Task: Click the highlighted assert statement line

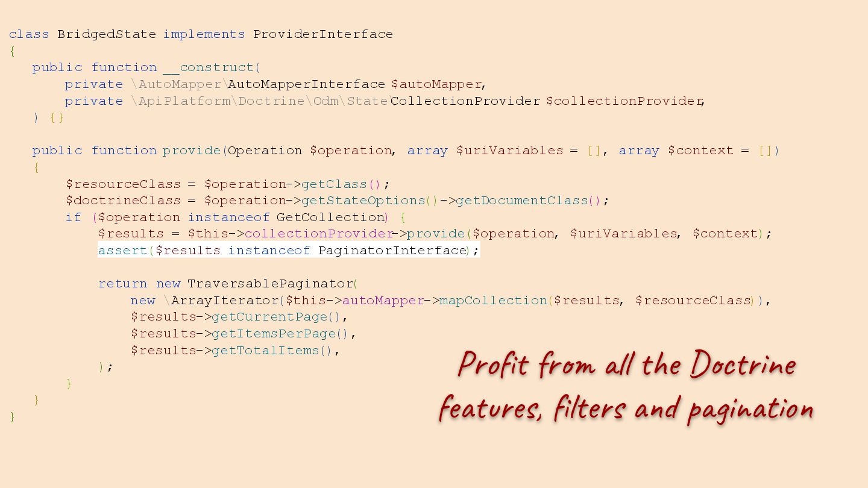Action: click(x=289, y=250)
